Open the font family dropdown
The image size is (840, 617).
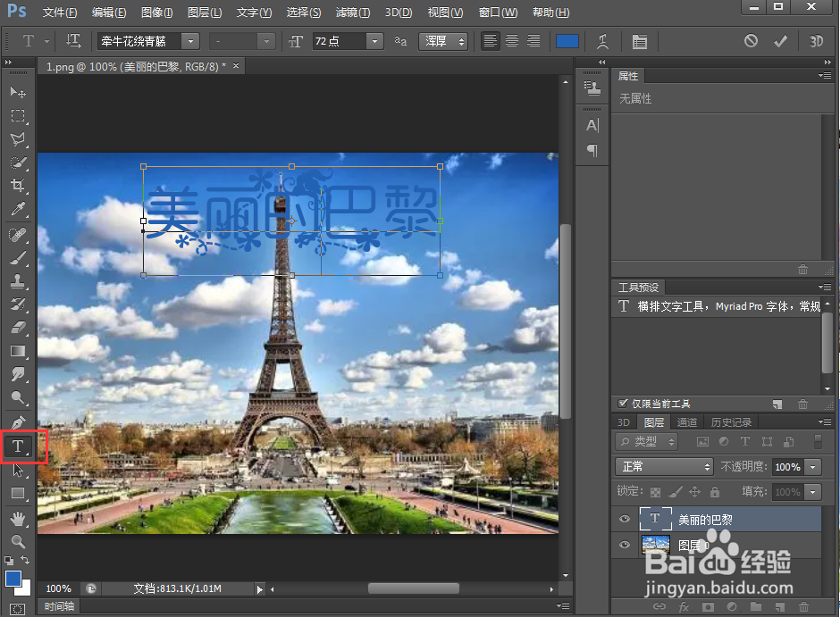click(x=190, y=41)
